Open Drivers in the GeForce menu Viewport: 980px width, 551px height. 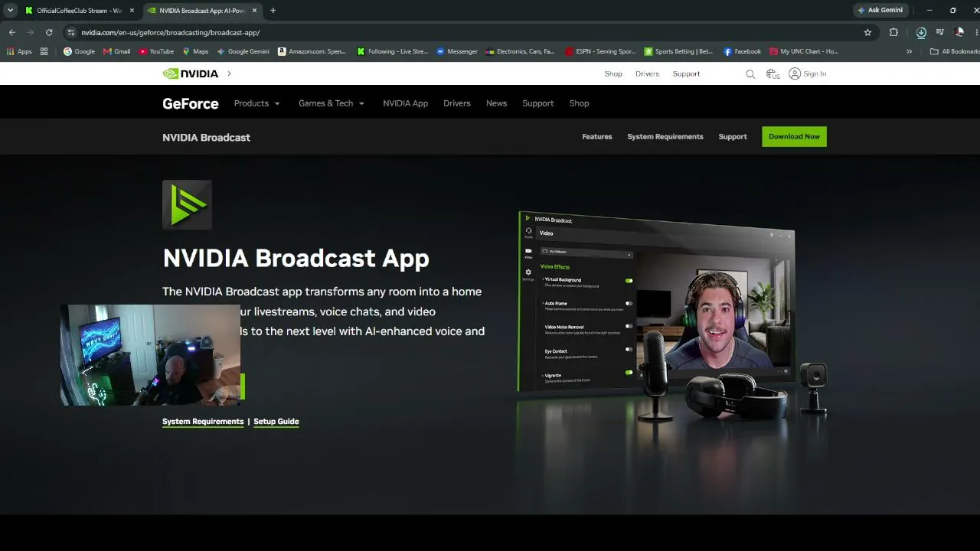point(457,103)
